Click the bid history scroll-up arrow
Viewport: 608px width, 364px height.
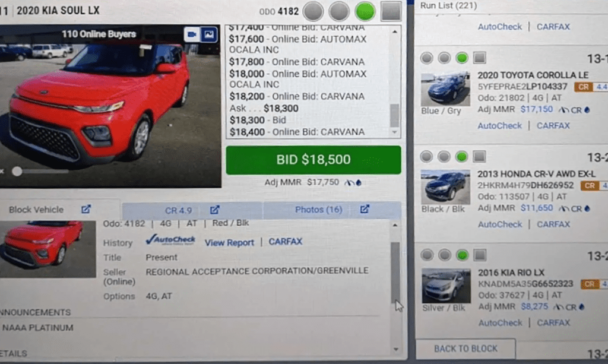coord(394,32)
